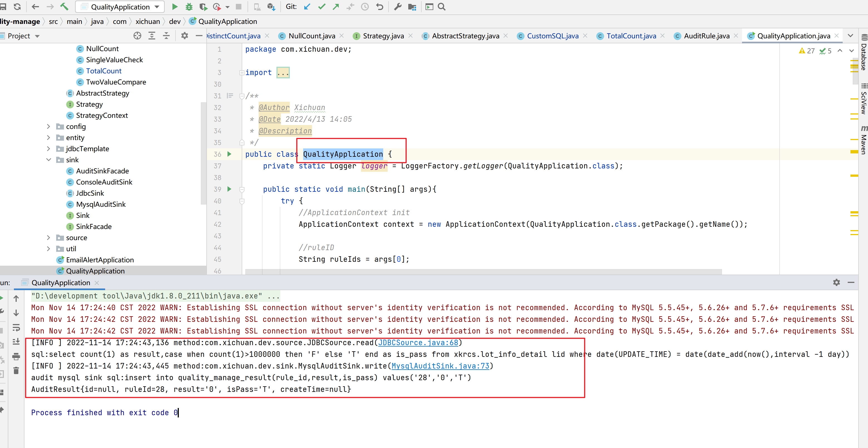
Task: Collapse the sink folder
Action: coord(48,160)
